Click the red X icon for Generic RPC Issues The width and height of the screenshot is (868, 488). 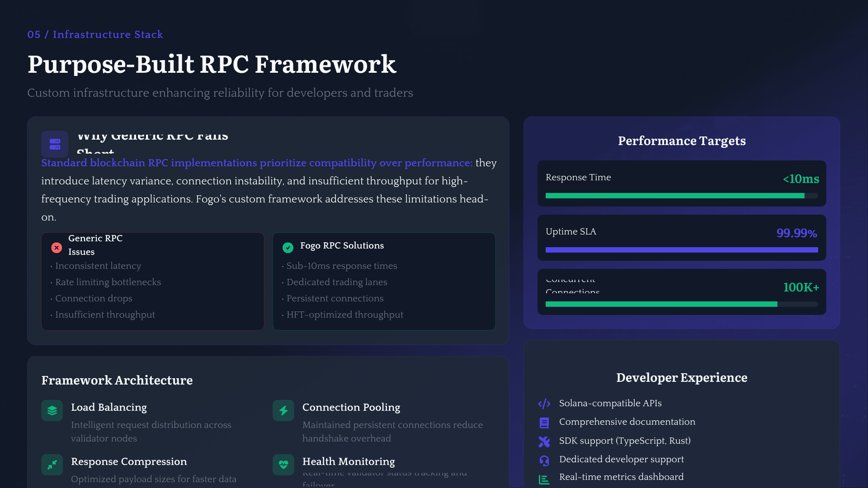click(x=57, y=248)
